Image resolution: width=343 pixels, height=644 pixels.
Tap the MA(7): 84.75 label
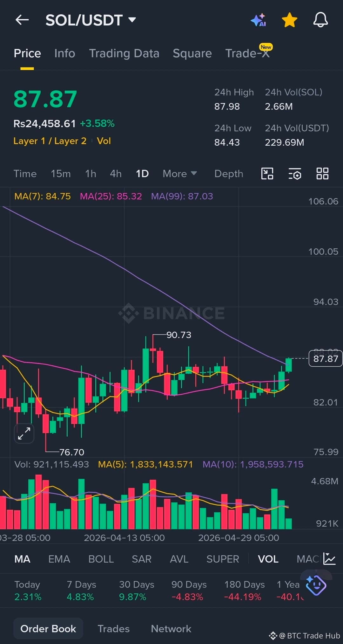click(43, 196)
